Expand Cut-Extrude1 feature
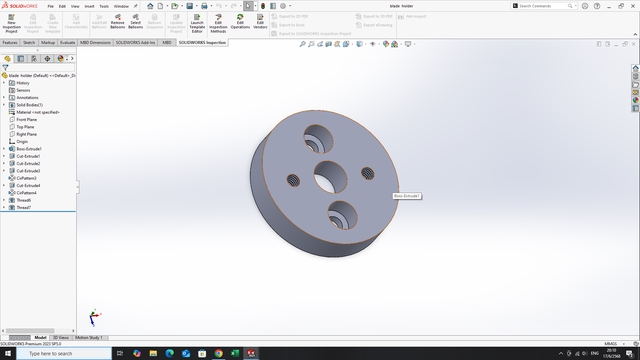The width and height of the screenshot is (640, 360). tap(4, 156)
